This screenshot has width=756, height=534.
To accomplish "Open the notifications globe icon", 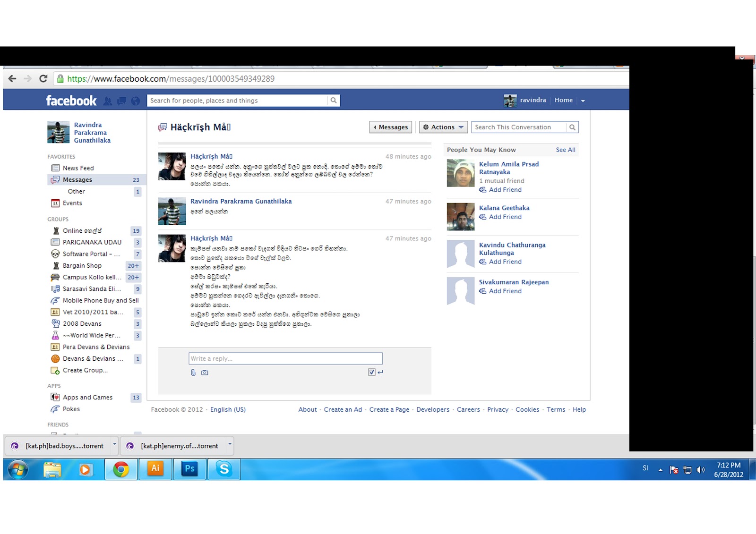I will pyautogui.click(x=136, y=101).
